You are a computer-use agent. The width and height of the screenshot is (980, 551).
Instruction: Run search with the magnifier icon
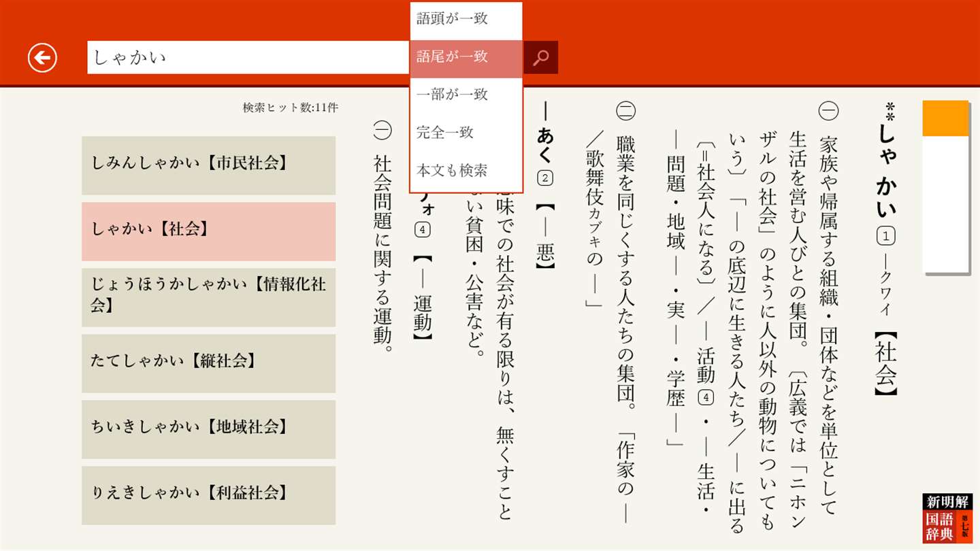(541, 58)
